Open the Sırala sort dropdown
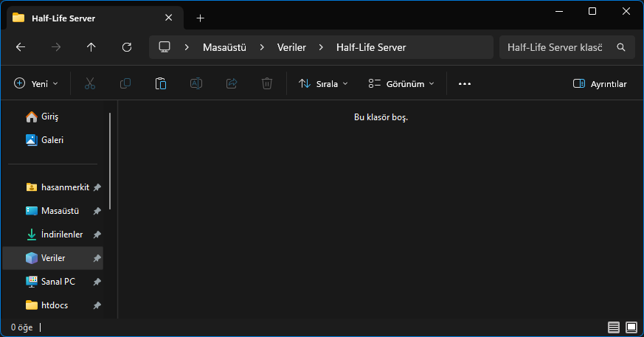 click(323, 84)
